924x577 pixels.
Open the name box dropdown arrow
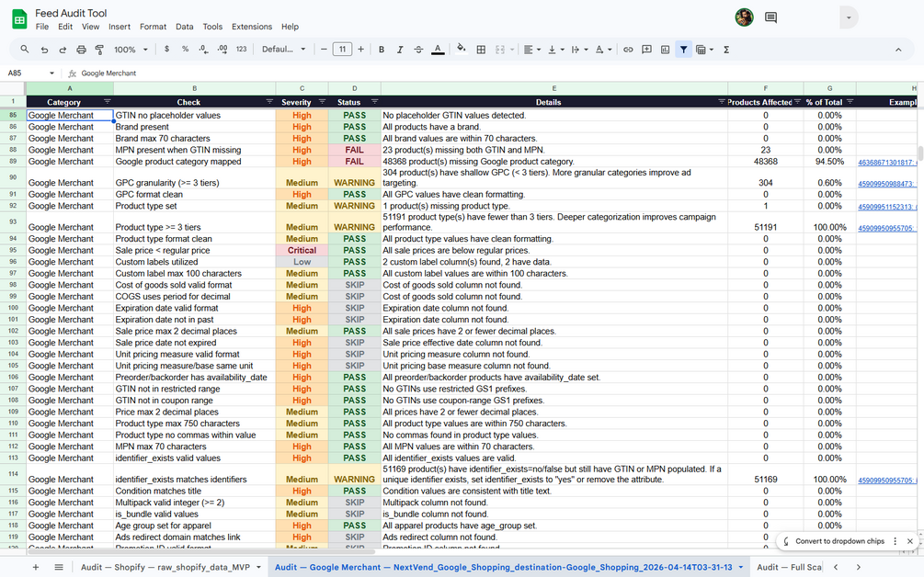click(51, 73)
